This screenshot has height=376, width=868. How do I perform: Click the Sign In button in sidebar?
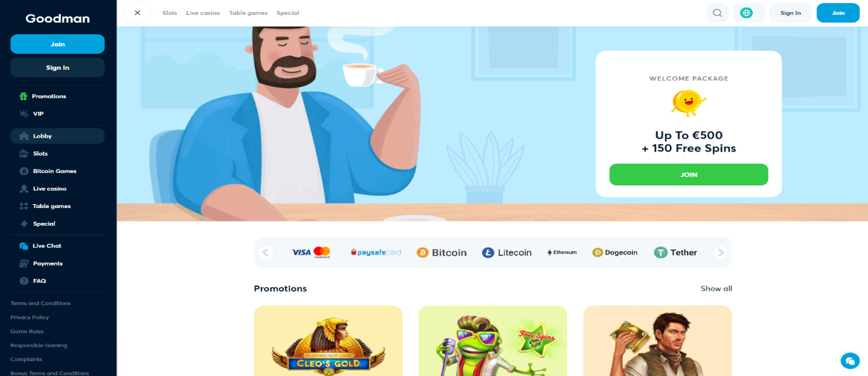pyautogui.click(x=57, y=67)
